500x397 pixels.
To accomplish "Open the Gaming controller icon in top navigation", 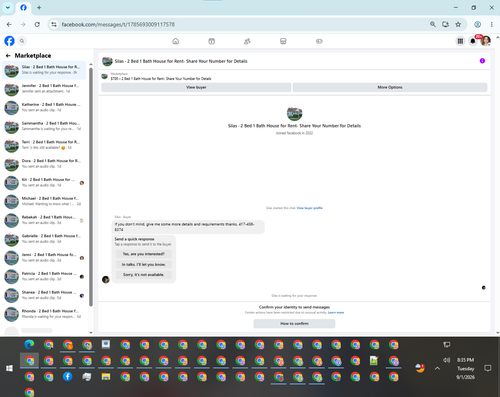I will (319, 41).
